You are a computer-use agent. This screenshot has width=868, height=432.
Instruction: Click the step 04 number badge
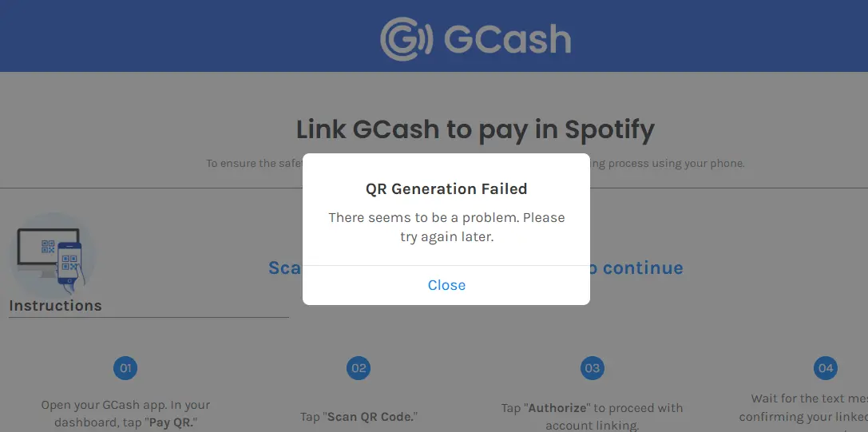[x=826, y=368]
